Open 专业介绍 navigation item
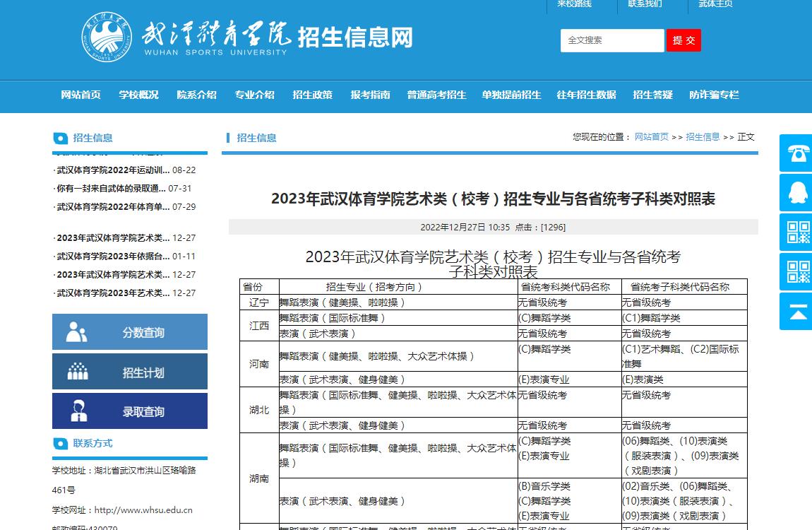This screenshot has width=812, height=530. pos(254,95)
